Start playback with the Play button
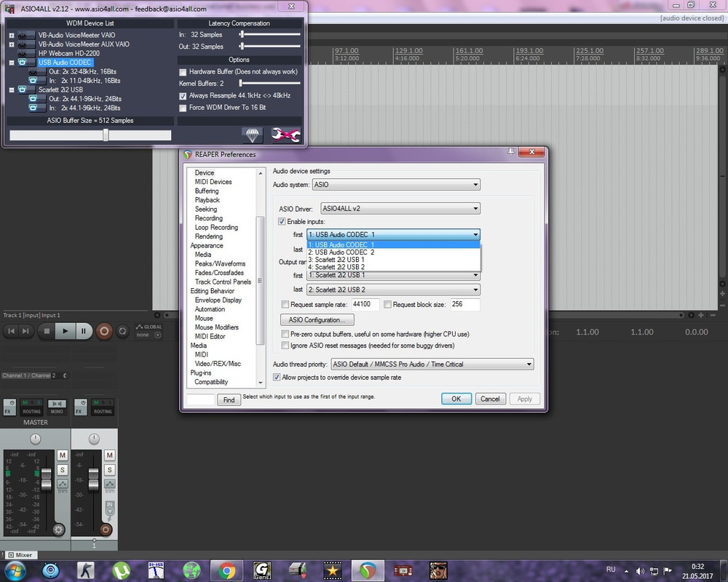Screen dimensions: 728x582 click(x=65, y=331)
